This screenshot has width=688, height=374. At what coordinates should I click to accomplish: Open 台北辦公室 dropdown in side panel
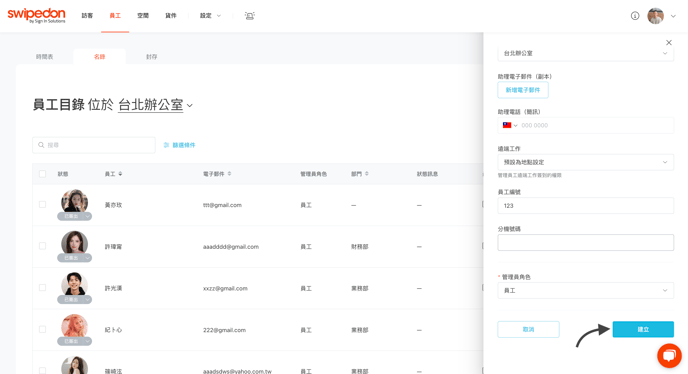585,53
